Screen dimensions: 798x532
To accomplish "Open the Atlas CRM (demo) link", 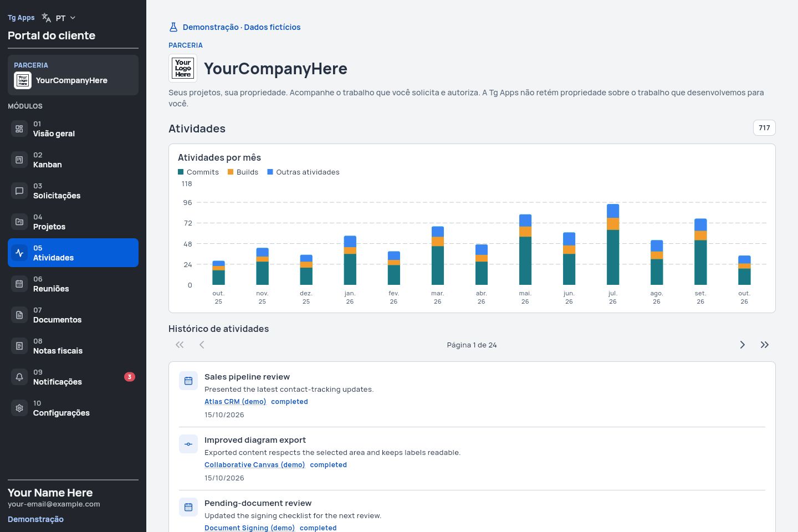I will pos(236,402).
